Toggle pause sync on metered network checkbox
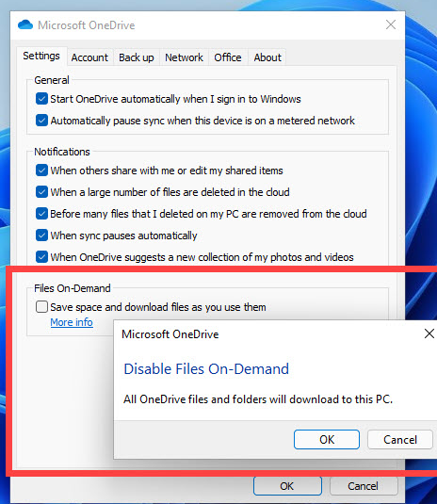The image size is (437, 504). click(41, 121)
